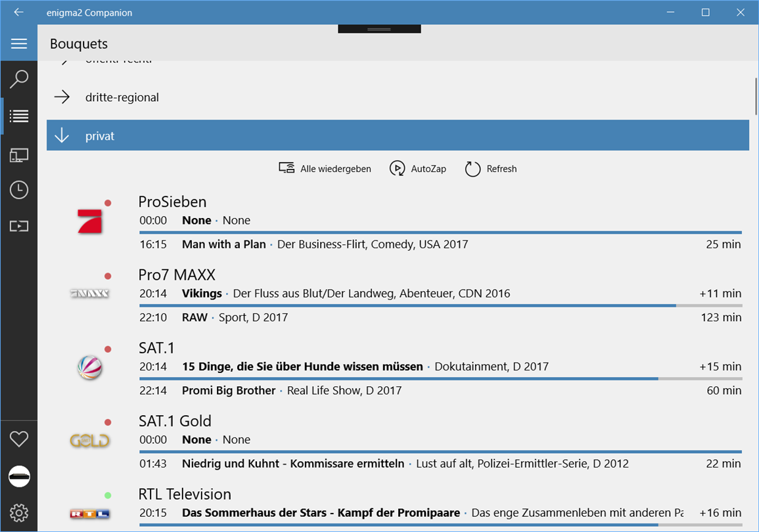
Task: Click the red status dot next to SAT.1 Gold
Action: (108, 422)
